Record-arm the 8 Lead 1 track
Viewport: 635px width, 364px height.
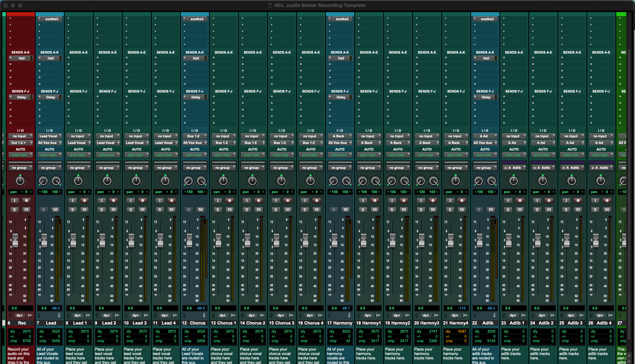[x=85, y=200]
